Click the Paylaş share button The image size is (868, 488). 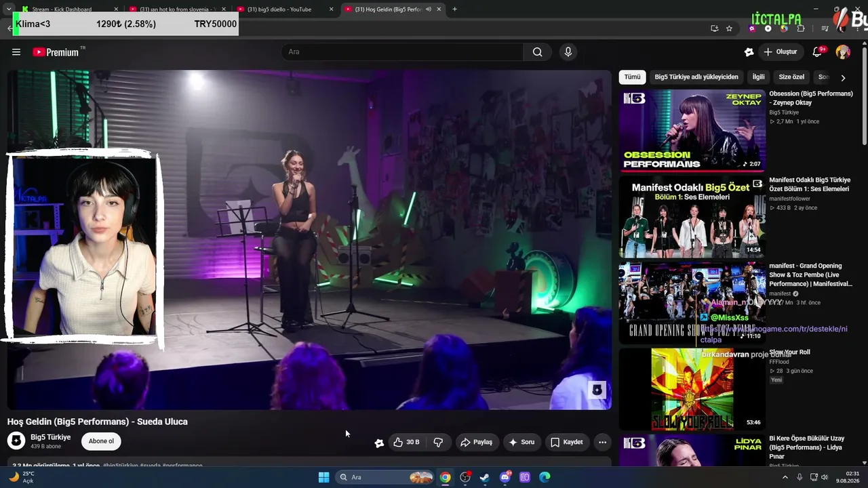(476, 443)
